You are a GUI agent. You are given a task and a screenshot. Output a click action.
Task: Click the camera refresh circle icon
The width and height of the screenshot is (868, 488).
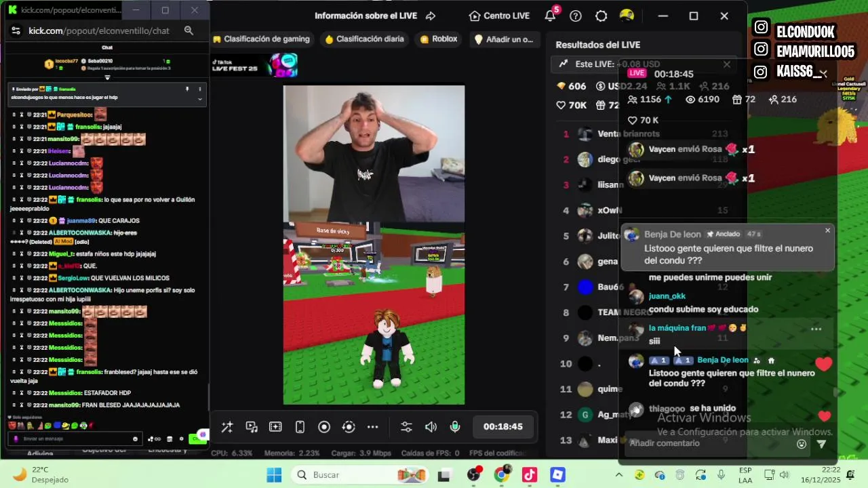(349, 427)
